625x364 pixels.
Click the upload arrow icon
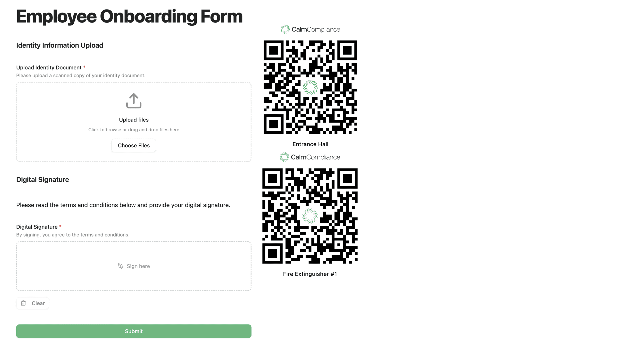coord(134,101)
